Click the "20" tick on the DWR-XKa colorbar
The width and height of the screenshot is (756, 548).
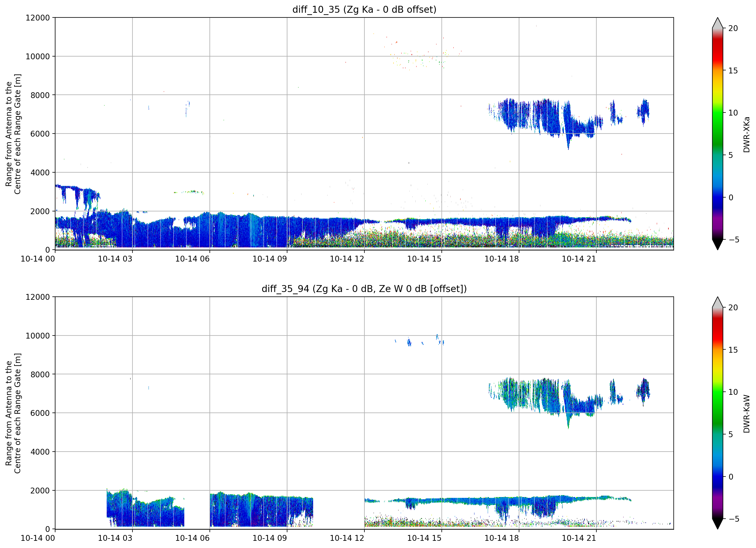coord(733,28)
